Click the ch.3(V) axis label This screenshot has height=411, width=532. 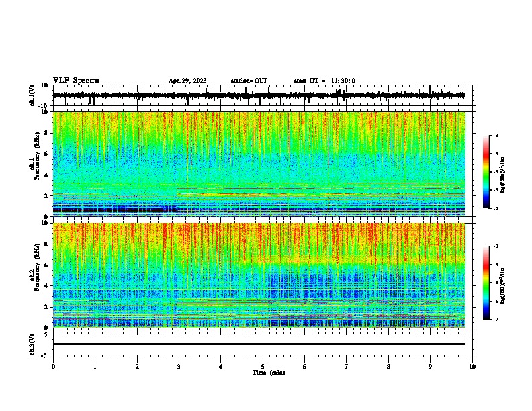tap(32, 345)
